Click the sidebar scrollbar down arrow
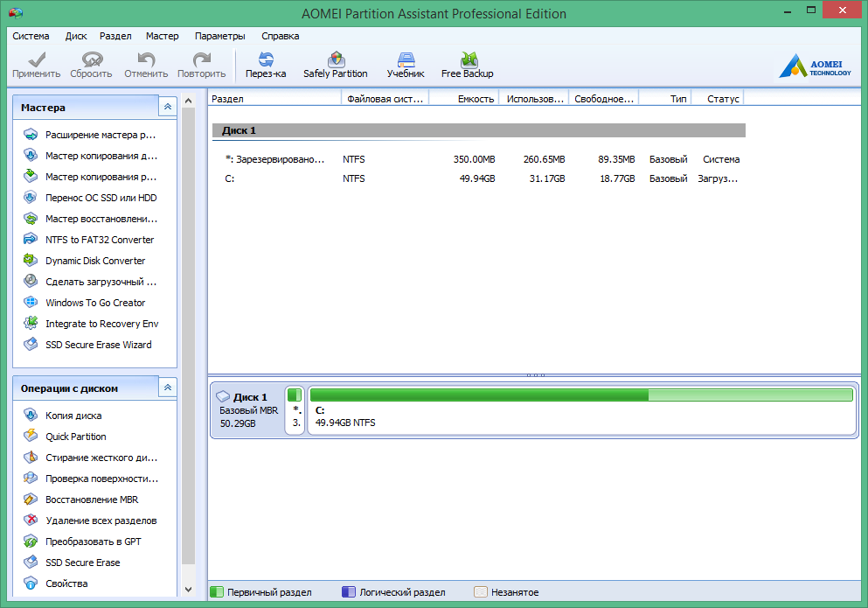This screenshot has height=608, width=868. [x=186, y=588]
